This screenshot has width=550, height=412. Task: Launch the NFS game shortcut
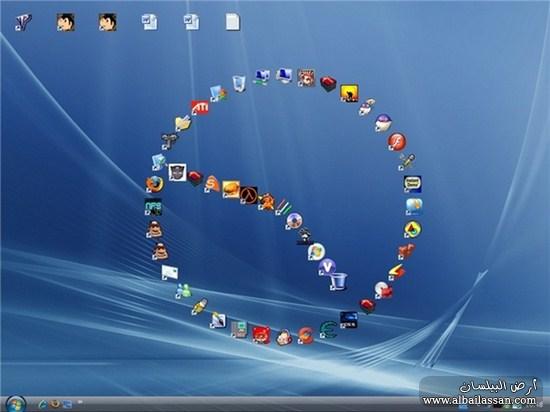click(x=153, y=207)
